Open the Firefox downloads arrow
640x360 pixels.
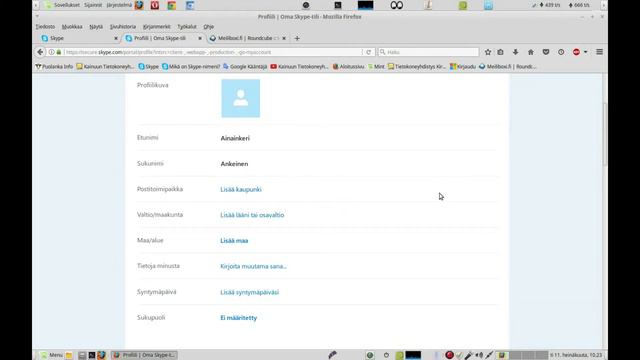(516, 52)
